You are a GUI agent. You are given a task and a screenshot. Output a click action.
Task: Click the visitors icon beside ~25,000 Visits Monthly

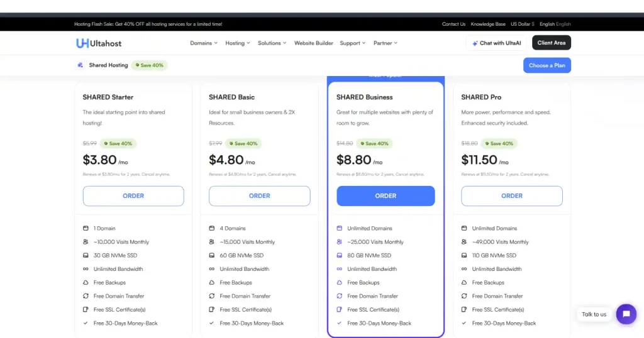click(339, 242)
